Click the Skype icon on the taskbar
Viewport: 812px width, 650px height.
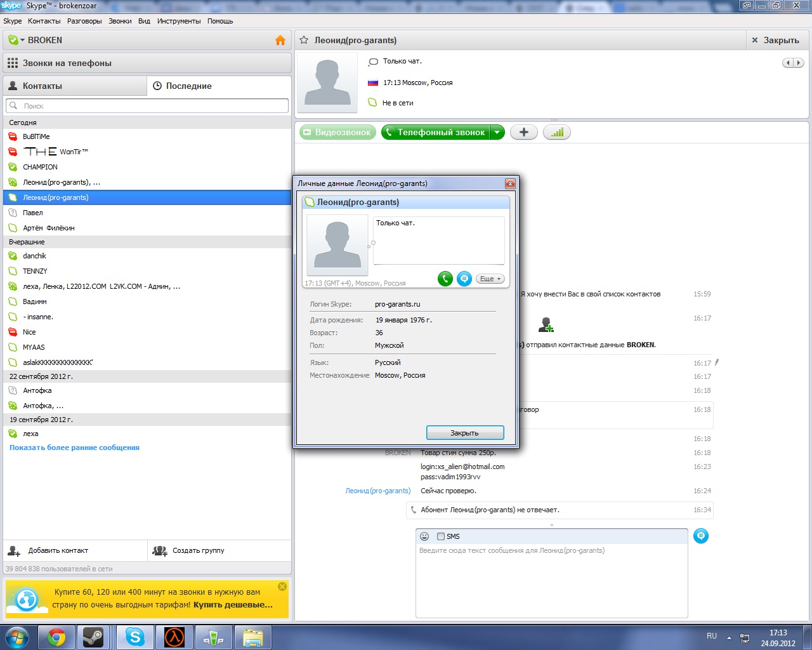(x=134, y=637)
